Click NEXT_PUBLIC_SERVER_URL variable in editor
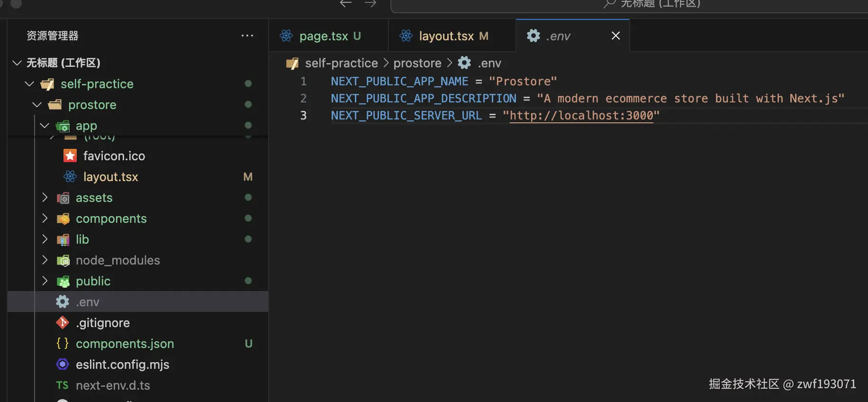This screenshot has width=868, height=402. pyautogui.click(x=406, y=116)
